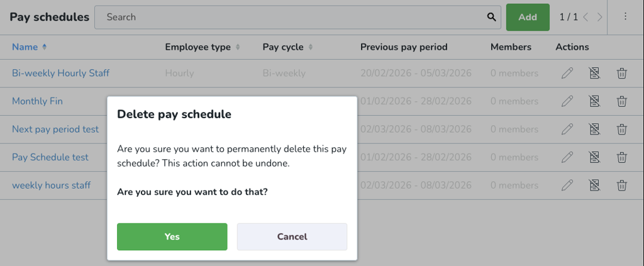Screen dimensions: 644x266
Task: Delete the weekly hours staff schedule
Action: click(x=621, y=186)
